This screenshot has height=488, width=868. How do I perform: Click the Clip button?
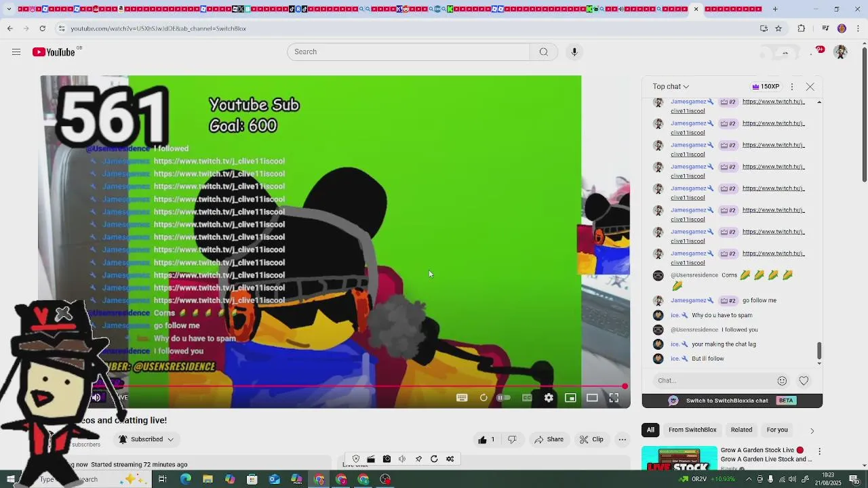[x=591, y=440]
